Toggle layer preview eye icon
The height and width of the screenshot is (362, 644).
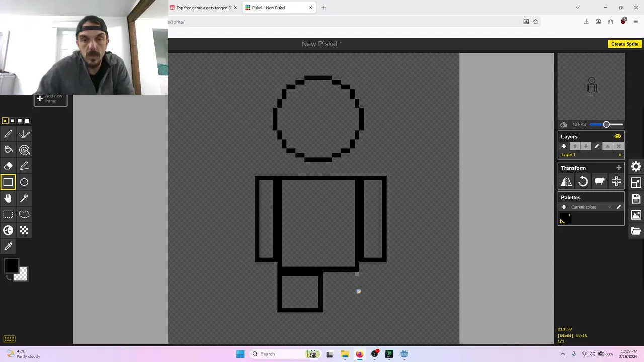click(618, 137)
